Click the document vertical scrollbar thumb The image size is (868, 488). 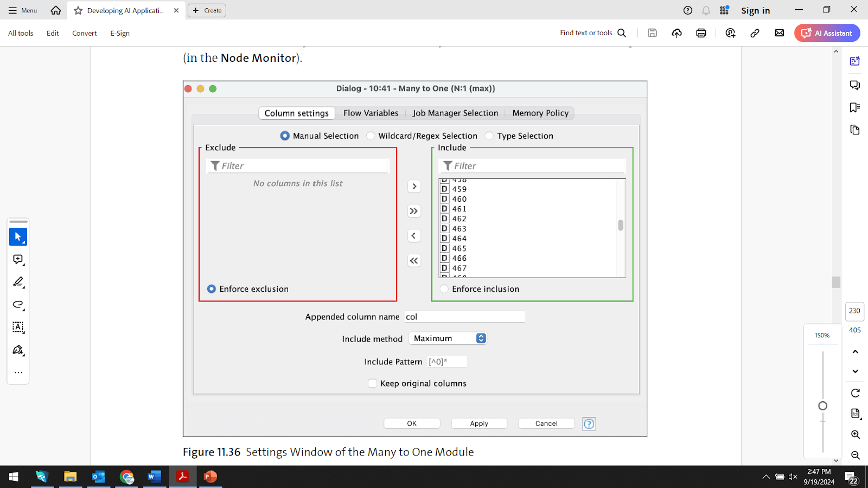836,282
